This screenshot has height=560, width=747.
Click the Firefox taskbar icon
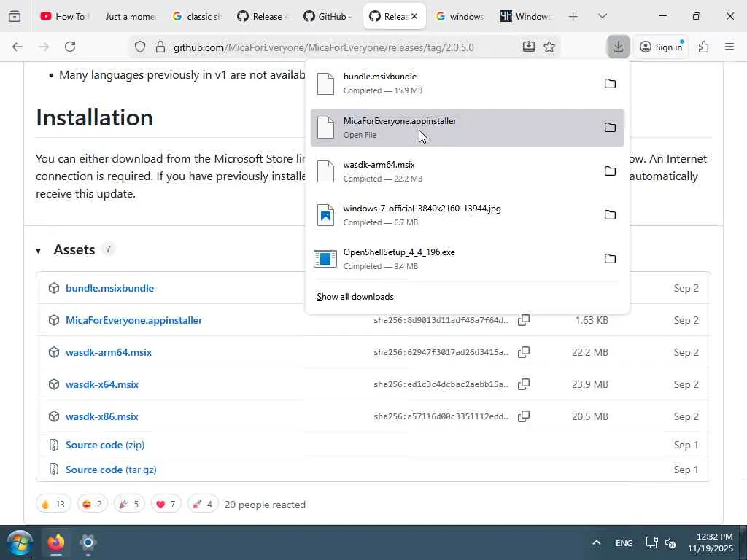[55, 542]
